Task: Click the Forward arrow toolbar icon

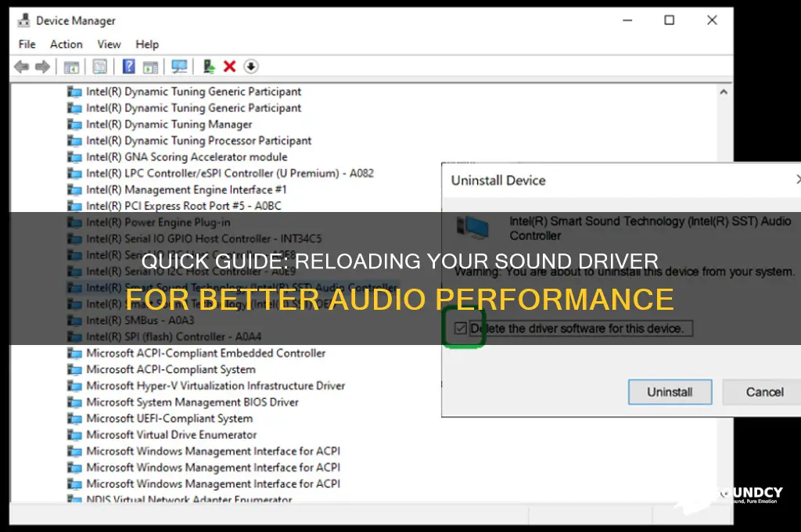Action: (42, 66)
